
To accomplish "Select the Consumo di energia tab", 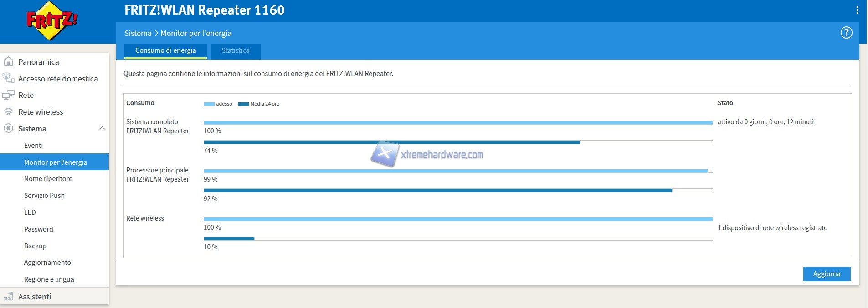I will (165, 50).
